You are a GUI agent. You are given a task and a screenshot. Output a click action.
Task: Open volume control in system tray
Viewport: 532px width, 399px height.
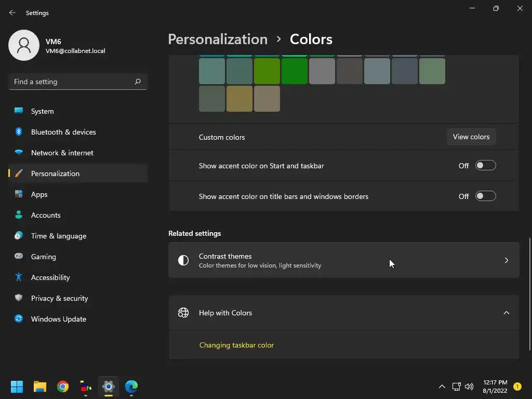469,387
